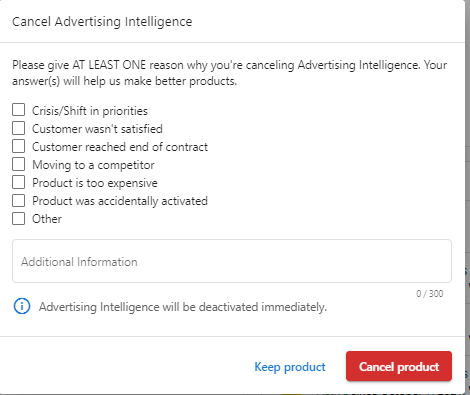The width and height of the screenshot is (470, 395).
Task: Enable the Customer reached end of contract checkbox
Action: click(18, 146)
